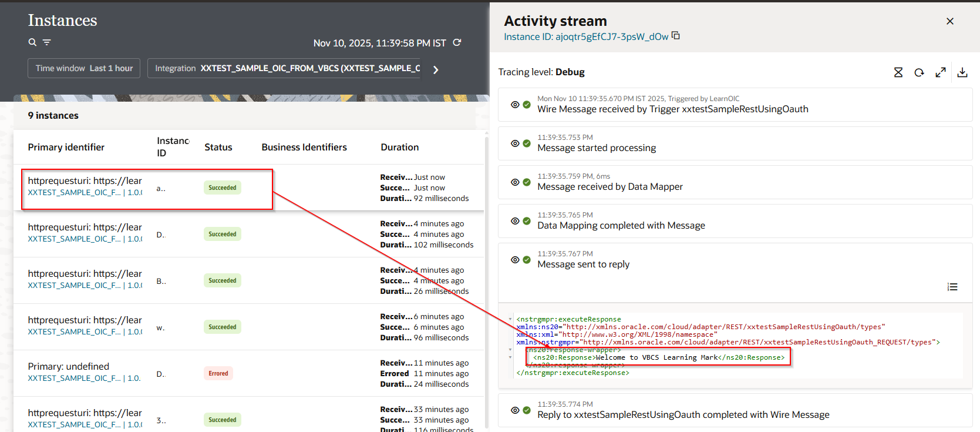Refresh the Instances list timestamp
The width and height of the screenshot is (980, 432).
tap(457, 42)
